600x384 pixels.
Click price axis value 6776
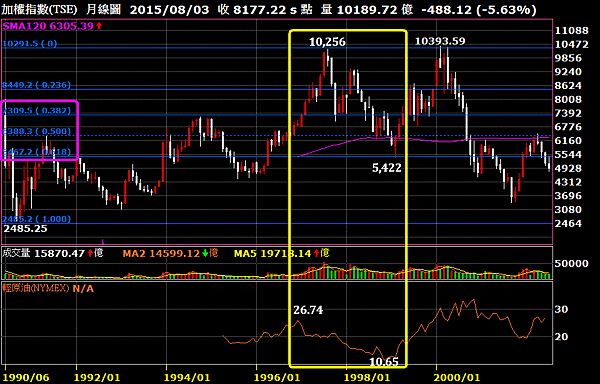coord(568,127)
